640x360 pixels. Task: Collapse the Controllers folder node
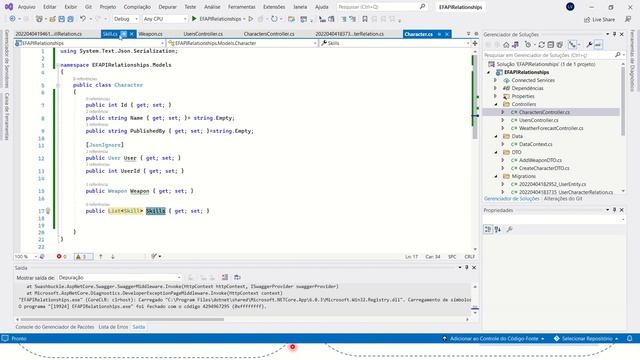496,104
